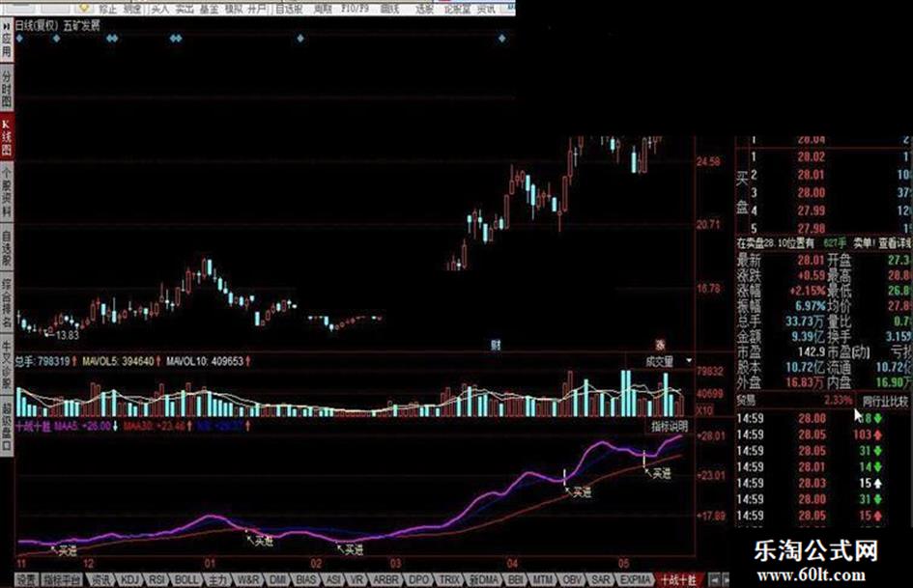Click the first diamond info marker at top-left
913x588 pixels.
pyautogui.click(x=19, y=39)
